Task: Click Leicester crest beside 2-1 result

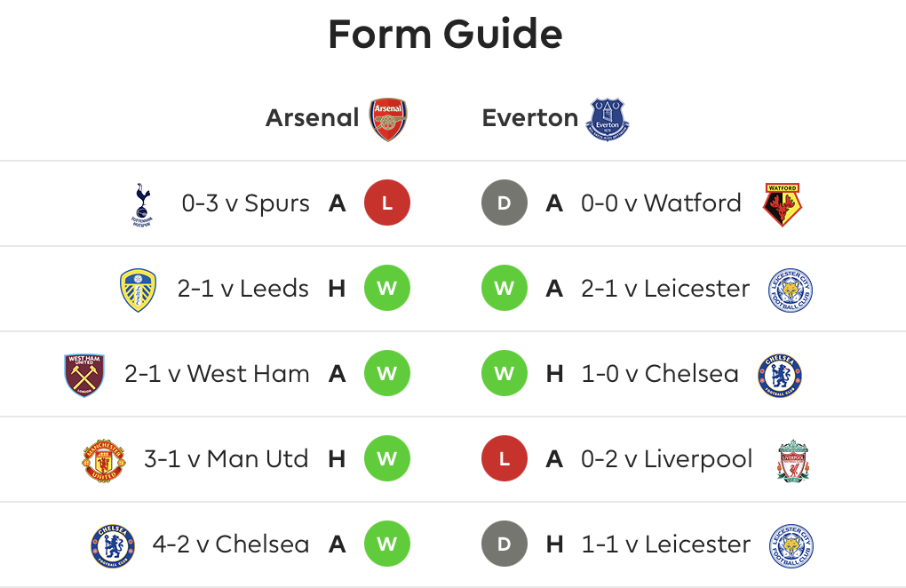Action: click(x=791, y=290)
